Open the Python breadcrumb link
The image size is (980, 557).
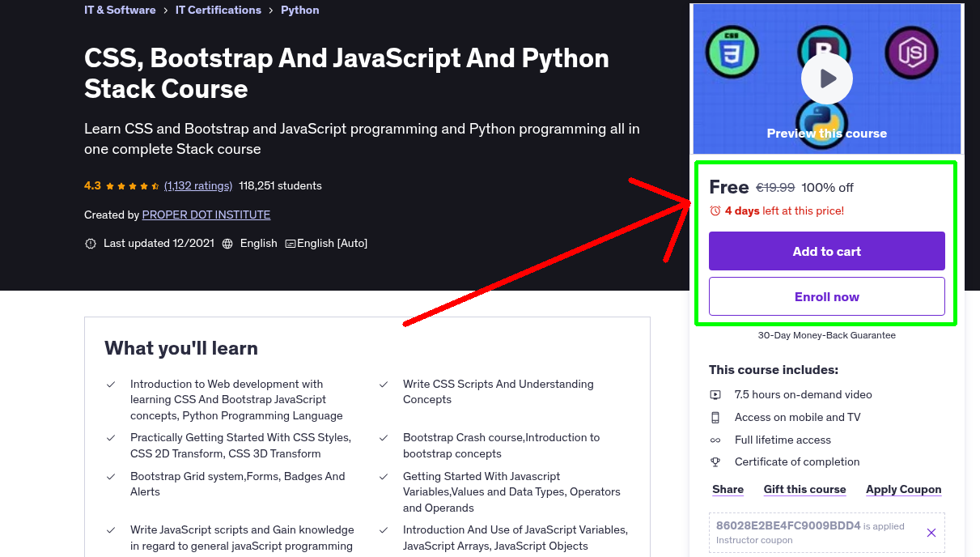click(300, 11)
